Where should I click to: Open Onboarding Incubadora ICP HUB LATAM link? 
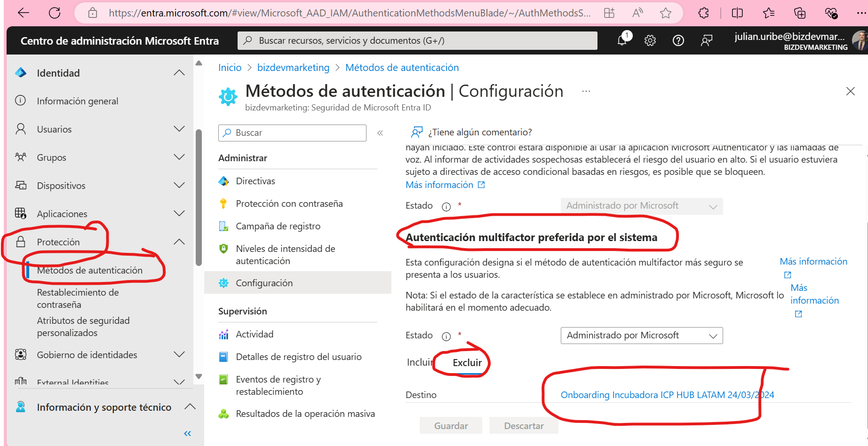pos(667,395)
